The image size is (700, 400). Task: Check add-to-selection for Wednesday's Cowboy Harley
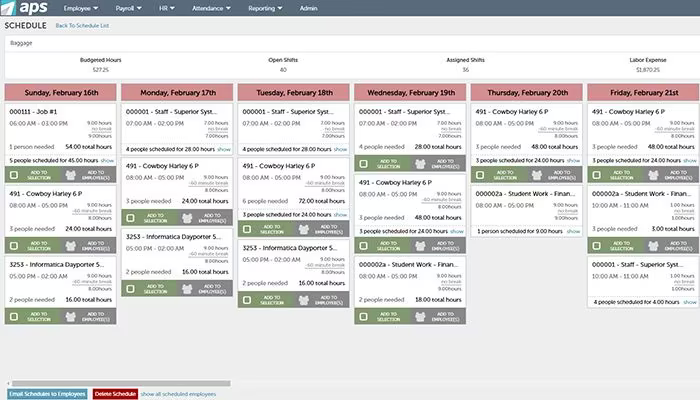tap(363, 246)
